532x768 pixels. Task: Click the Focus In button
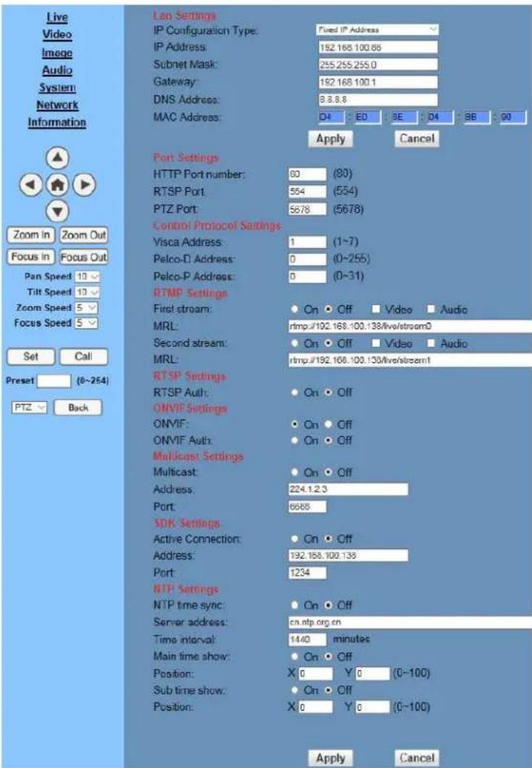31,257
